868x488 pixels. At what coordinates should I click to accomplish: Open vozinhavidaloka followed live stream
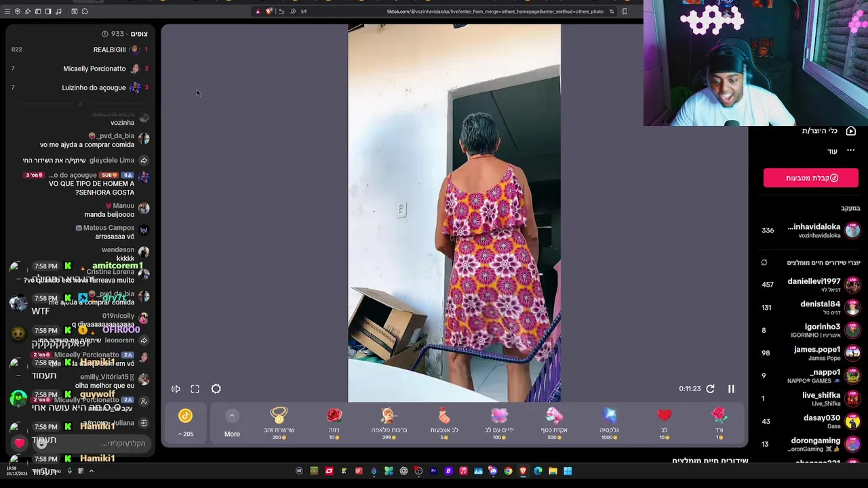tap(810, 230)
